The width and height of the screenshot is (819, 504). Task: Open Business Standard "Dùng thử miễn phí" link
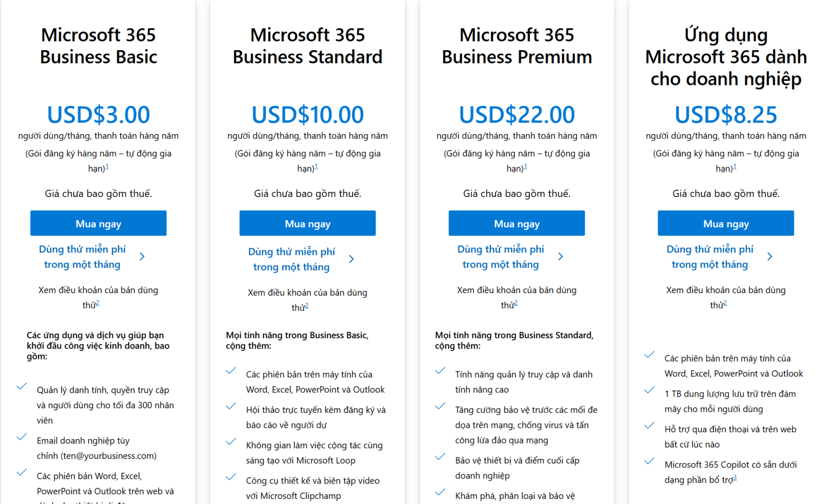(292, 259)
